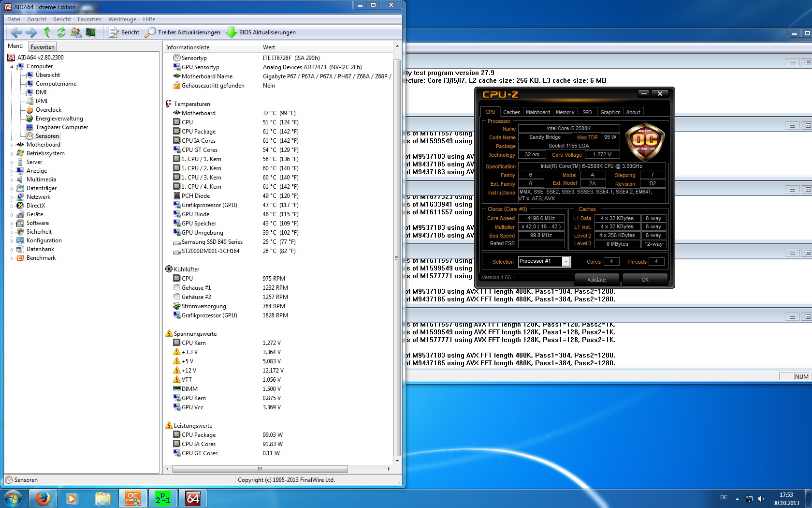Viewport: 812px width, 508px height.
Task: Switch to the Menü tab in side panel
Action: click(15, 46)
